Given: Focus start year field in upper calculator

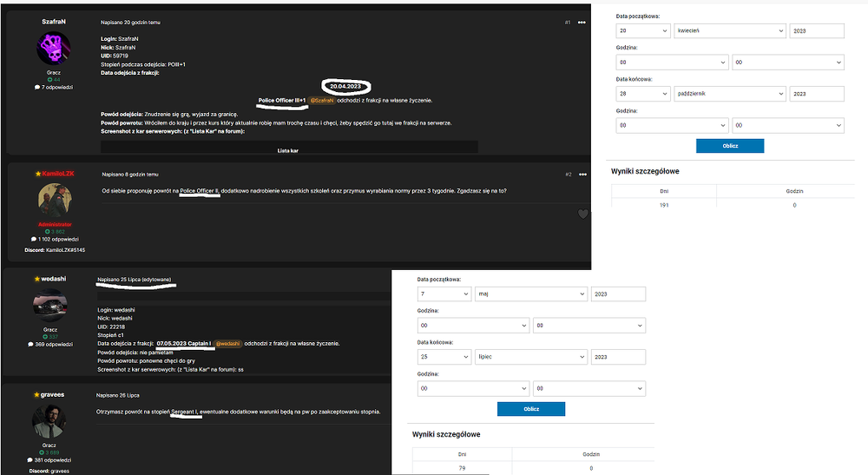Looking at the screenshot, I should tap(817, 31).
